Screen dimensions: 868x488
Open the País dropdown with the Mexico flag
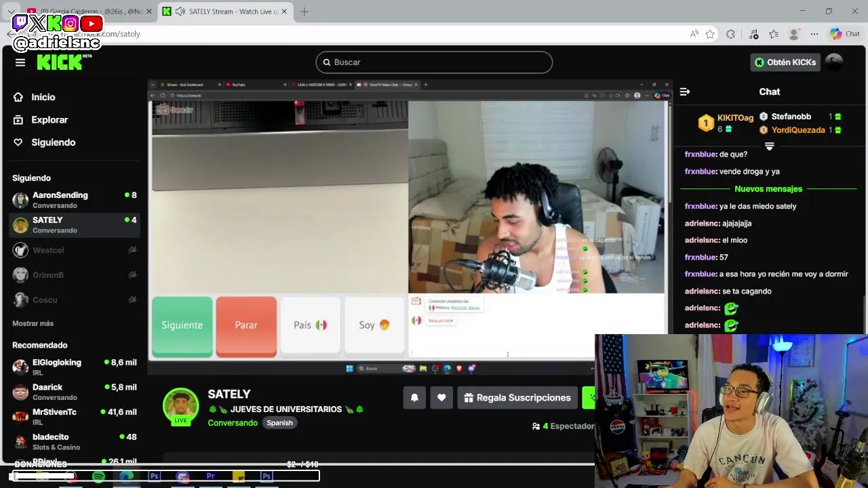pos(310,325)
